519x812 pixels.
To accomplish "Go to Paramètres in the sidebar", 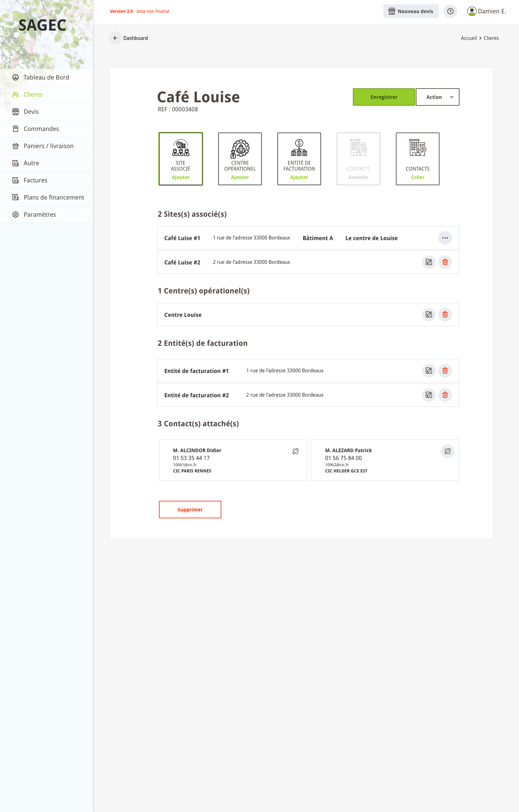I will (39, 215).
